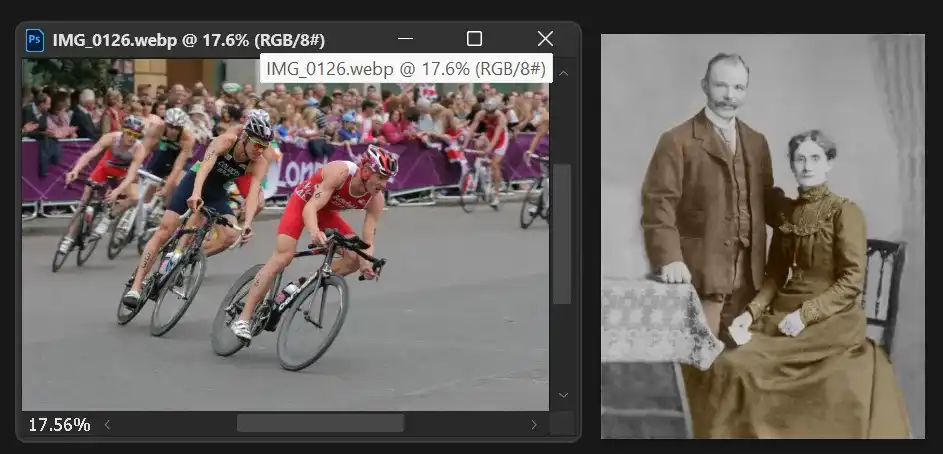The image size is (943, 454).
Task: Click the red and white cycling helmet
Action: (x=381, y=160)
